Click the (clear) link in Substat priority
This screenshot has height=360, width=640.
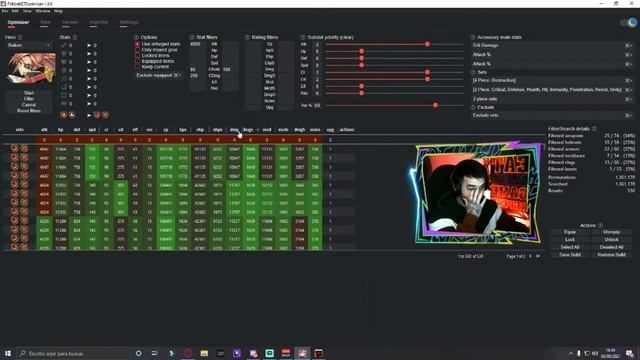pos(346,37)
